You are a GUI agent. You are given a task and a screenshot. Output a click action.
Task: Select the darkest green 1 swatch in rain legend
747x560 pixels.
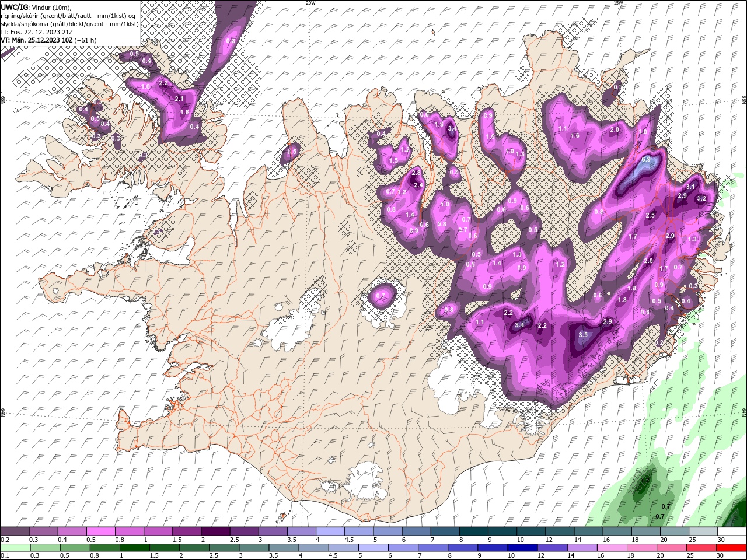[x=134, y=548]
